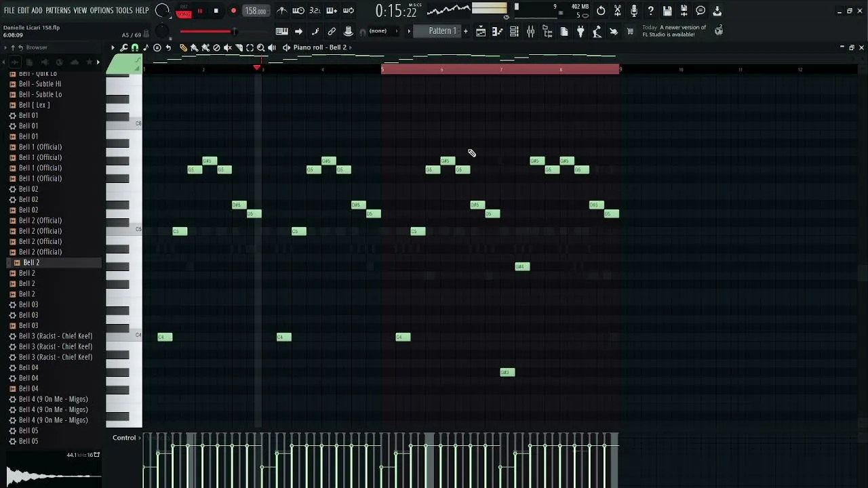
Task: Open the chat bubble icon
Action: [701, 11]
